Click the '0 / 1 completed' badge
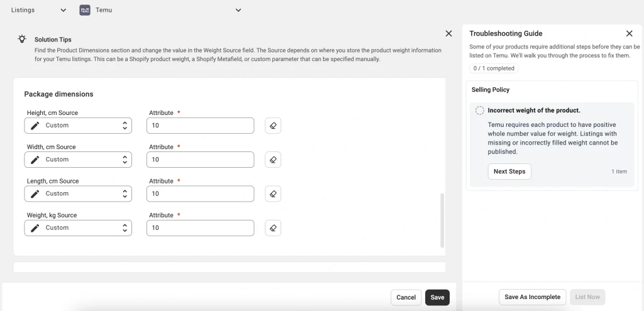The width and height of the screenshot is (644, 311). (494, 68)
